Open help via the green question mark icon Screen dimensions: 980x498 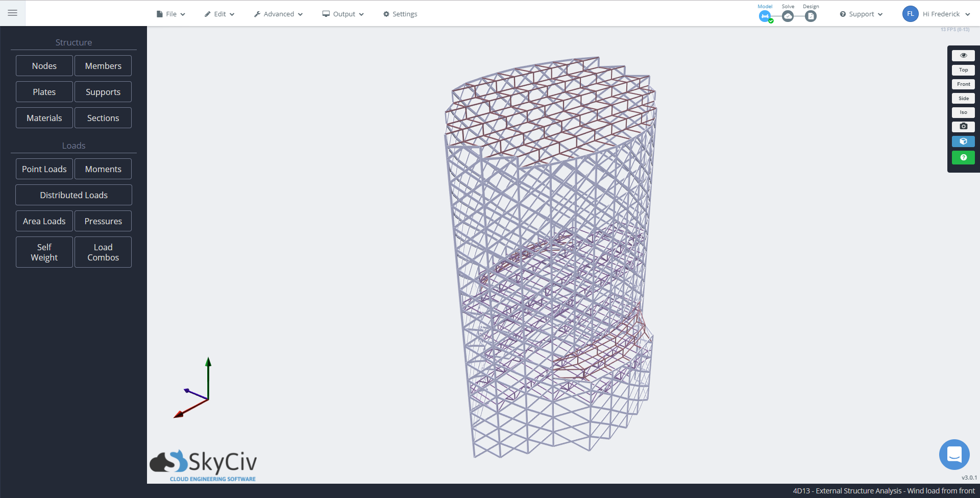coord(963,157)
